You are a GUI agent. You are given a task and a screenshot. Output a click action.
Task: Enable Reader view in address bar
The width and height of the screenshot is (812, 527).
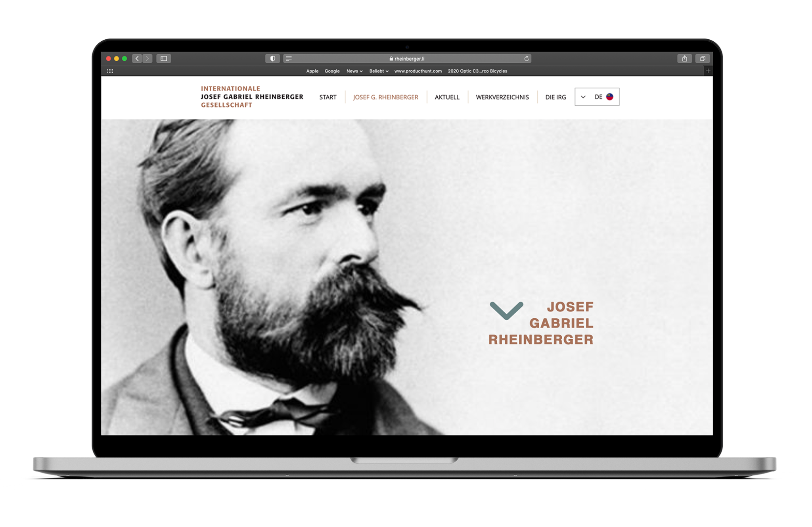(289, 59)
